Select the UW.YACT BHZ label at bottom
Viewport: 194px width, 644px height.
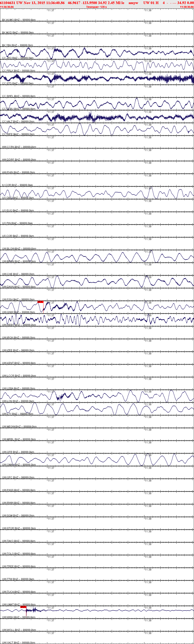18,643
